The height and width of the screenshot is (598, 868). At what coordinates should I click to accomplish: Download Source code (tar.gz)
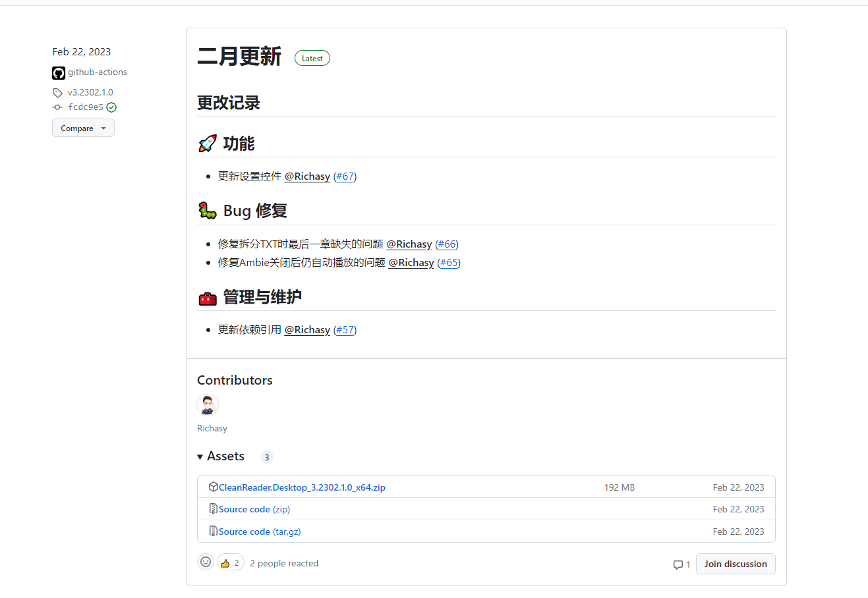click(x=260, y=531)
